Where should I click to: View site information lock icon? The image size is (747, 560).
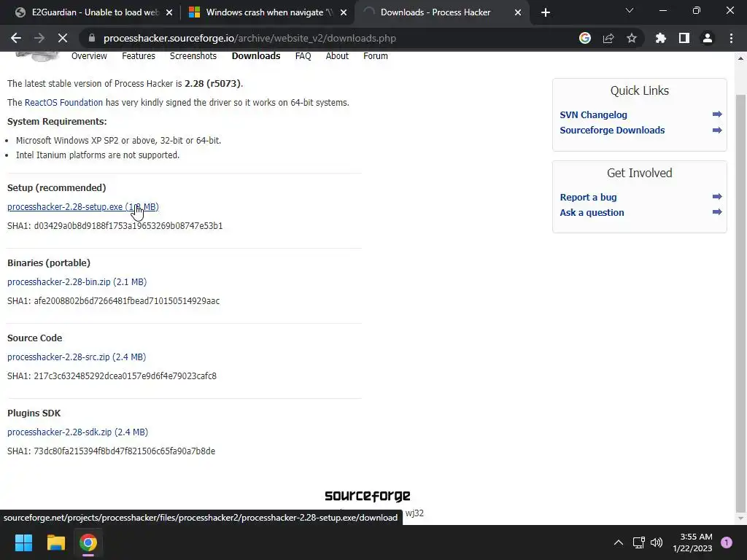click(x=93, y=38)
